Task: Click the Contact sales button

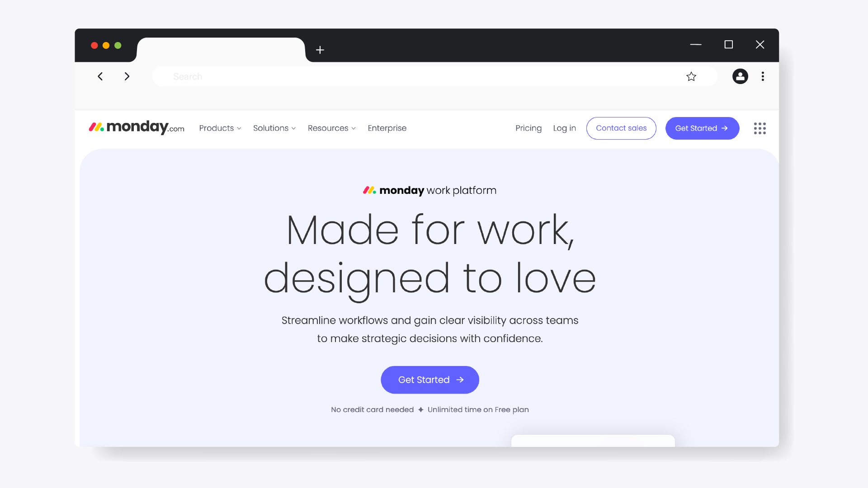Action: pos(621,127)
